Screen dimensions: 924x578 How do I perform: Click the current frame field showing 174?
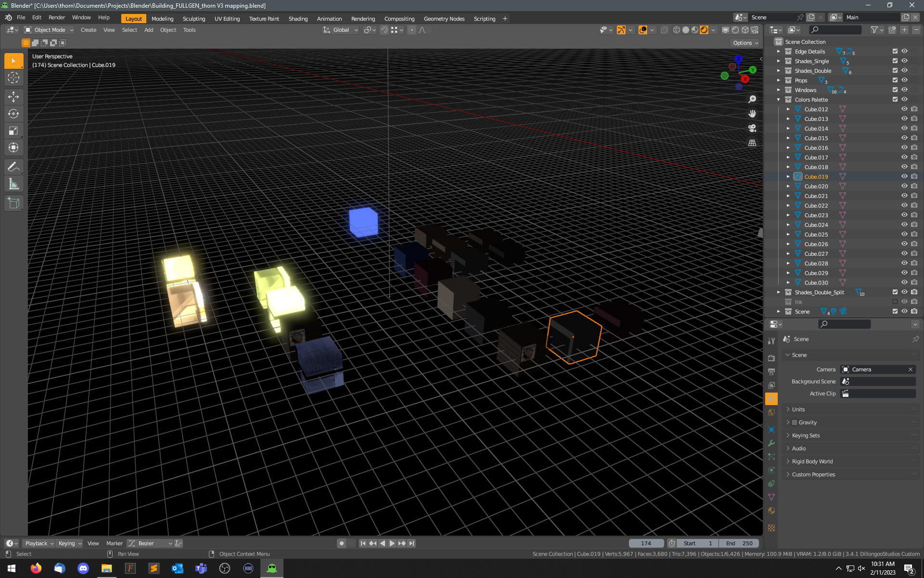(646, 543)
